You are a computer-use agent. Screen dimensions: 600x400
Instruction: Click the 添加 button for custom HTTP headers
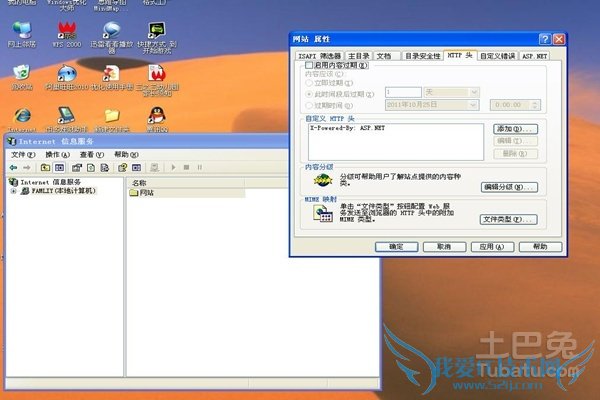[515, 129]
